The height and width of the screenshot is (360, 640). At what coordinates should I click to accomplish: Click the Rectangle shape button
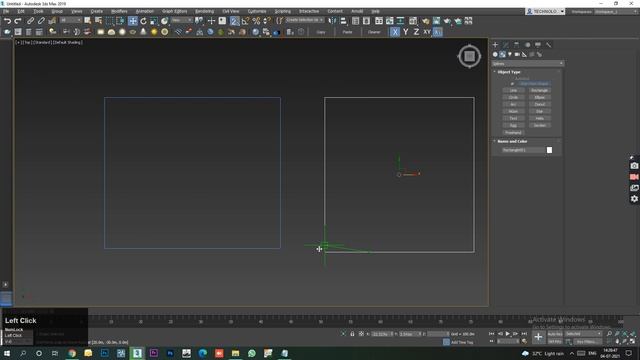coord(540,91)
